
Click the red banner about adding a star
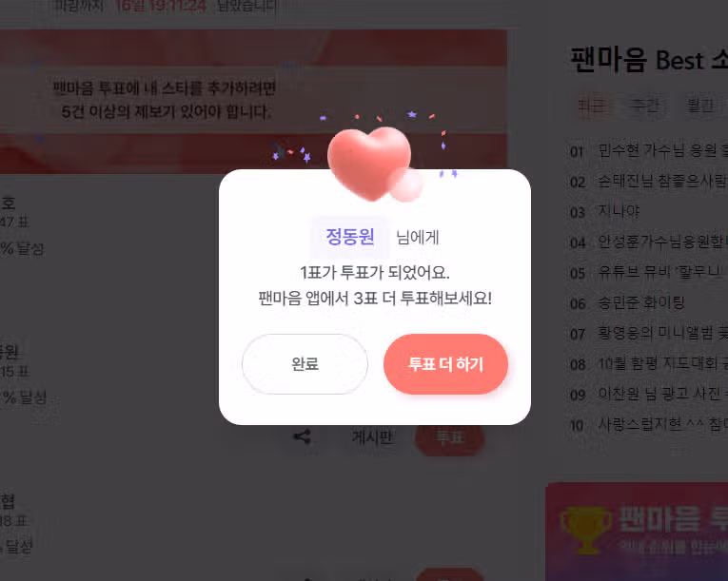253,101
